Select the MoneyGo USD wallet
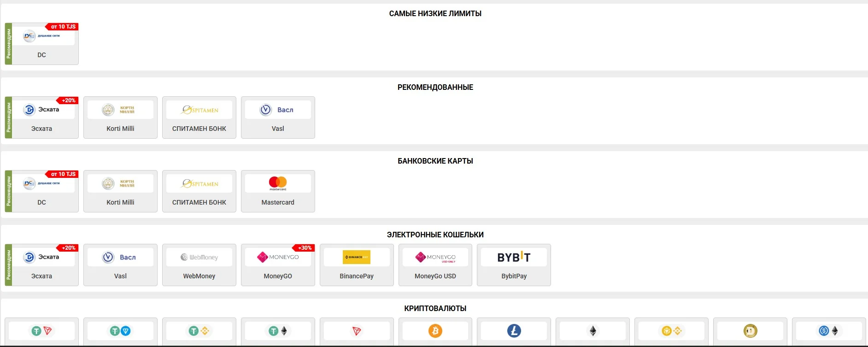This screenshot has width=868, height=347. [x=435, y=265]
